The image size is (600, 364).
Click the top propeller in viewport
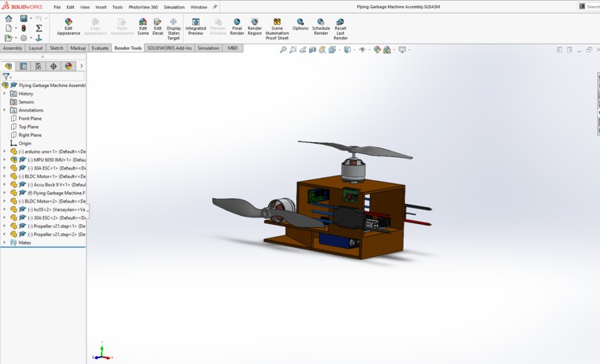click(354, 150)
